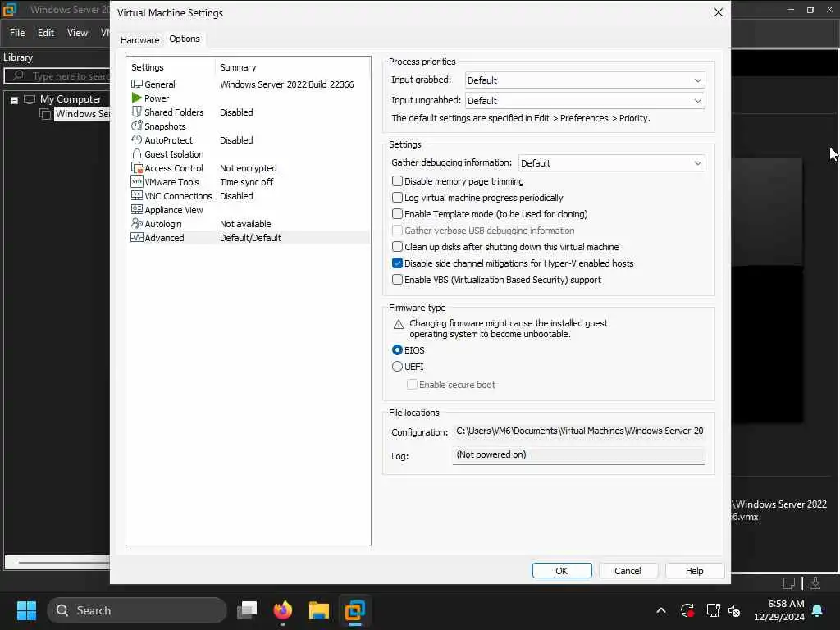This screenshot has height=630, width=840.
Task: Click the Library search field
Action: (57, 76)
